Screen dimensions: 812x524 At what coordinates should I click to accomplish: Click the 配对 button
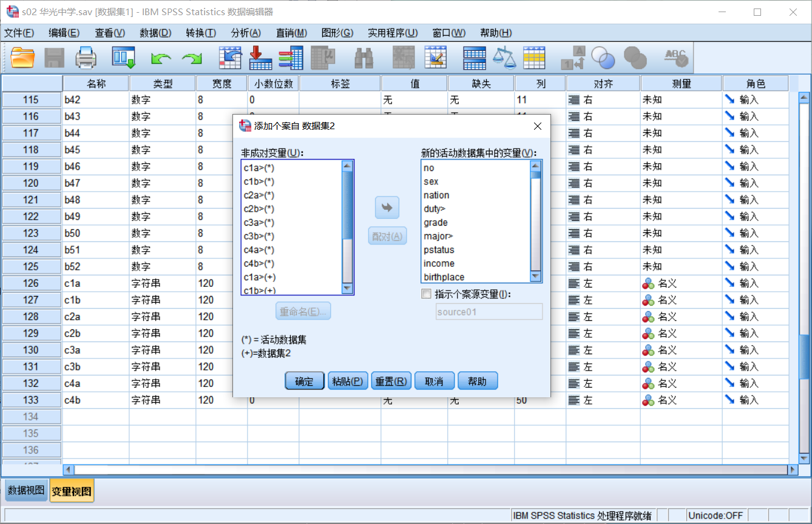pyautogui.click(x=387, y=237)
